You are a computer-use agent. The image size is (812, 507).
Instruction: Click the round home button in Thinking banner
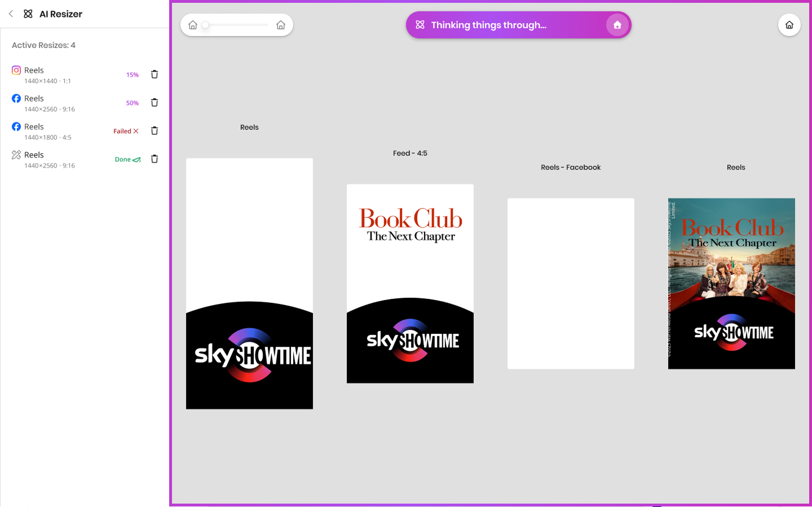pyautogui.click(x=617, y=25)
